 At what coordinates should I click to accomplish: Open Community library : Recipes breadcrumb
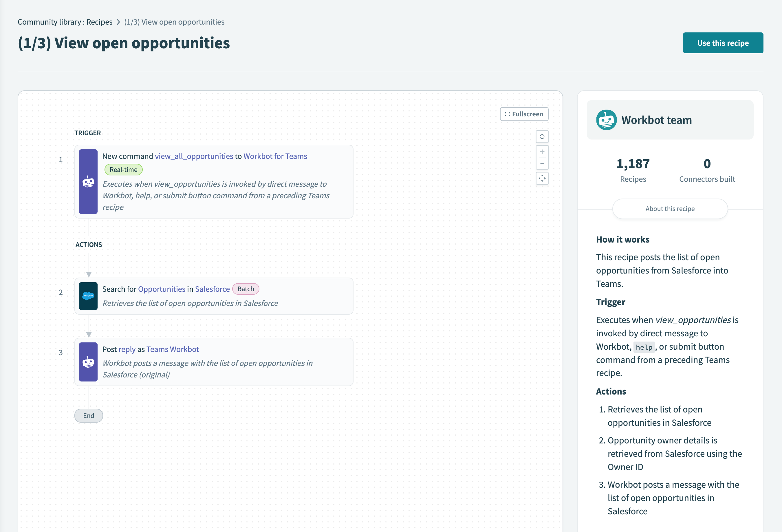click(65, 22)
